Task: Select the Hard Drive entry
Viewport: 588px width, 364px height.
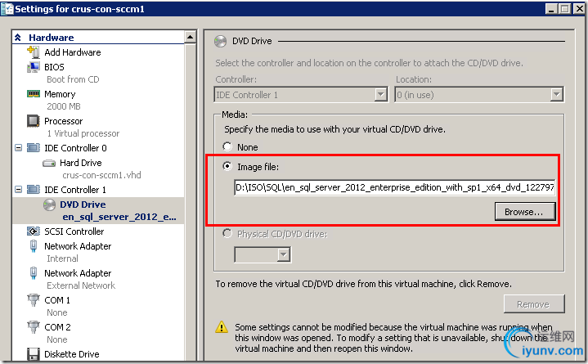Action: [81, 163]
